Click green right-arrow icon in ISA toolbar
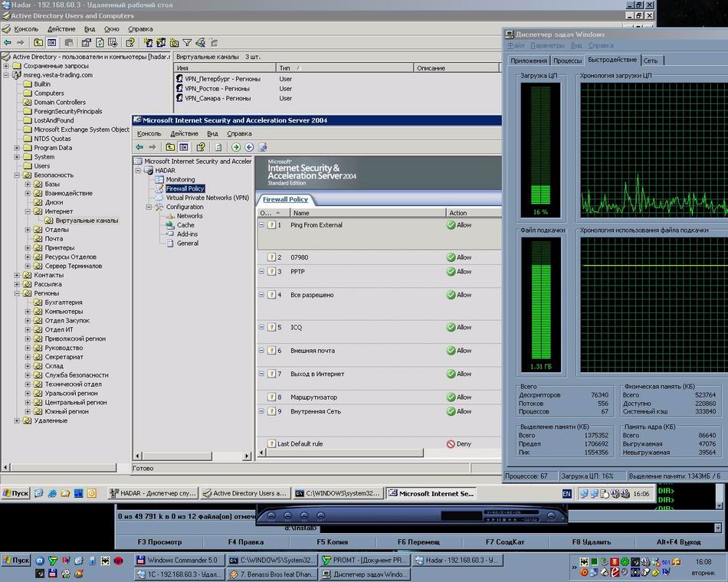Image resolution: width=728 pixels, height=582 pixels. pos(236,147)
